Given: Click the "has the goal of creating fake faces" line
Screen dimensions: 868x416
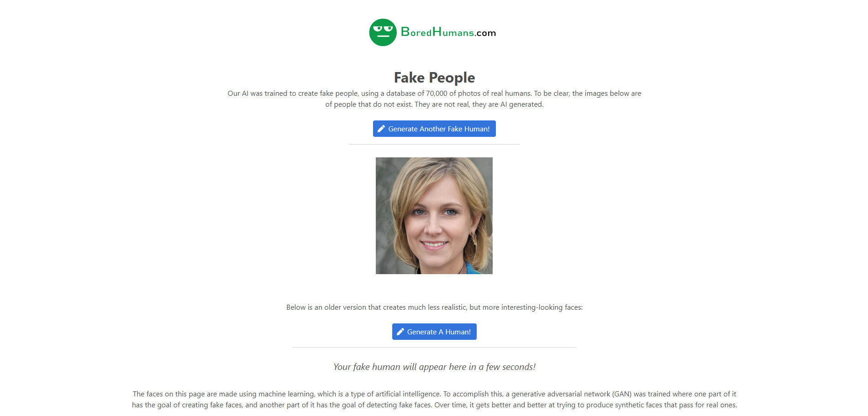Looking at the screenshot, I should click(x=434, y=405).
